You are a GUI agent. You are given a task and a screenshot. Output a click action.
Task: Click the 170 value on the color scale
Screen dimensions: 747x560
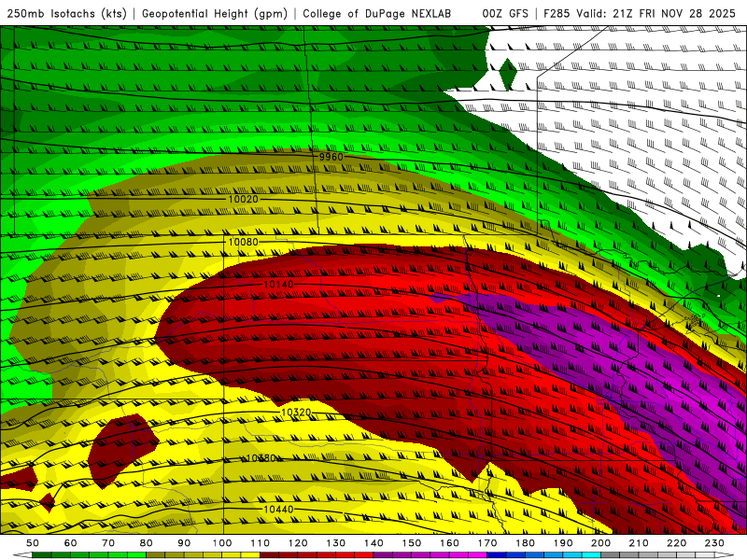tap(487, 543)
